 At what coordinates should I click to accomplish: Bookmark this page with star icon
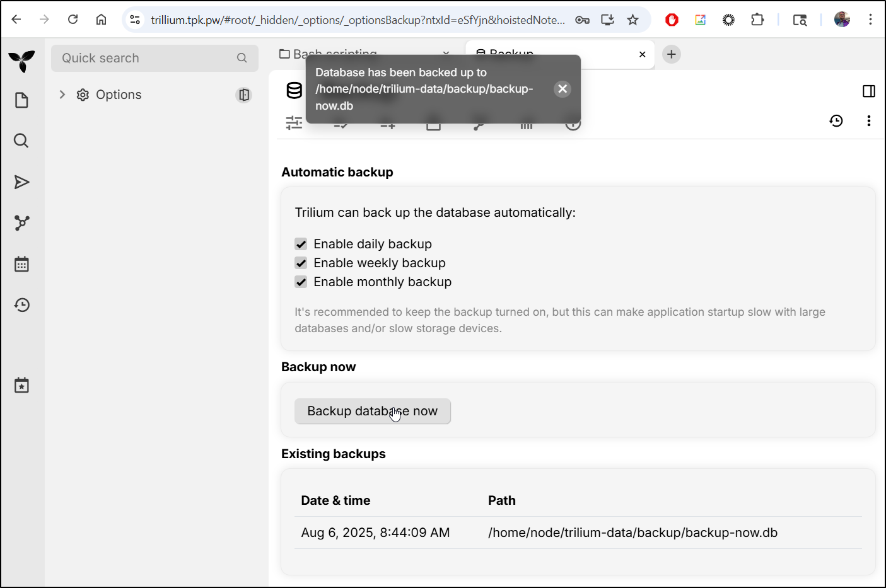633,20
